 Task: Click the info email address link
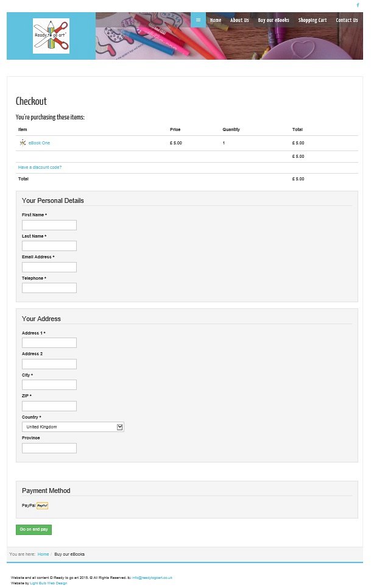152,577
